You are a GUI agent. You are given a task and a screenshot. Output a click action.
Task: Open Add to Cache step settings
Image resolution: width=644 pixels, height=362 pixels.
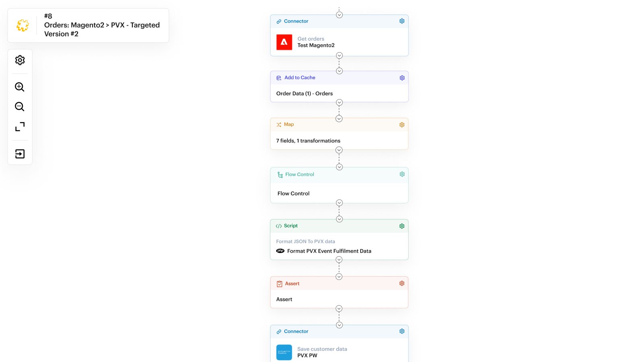coord(402,78)
